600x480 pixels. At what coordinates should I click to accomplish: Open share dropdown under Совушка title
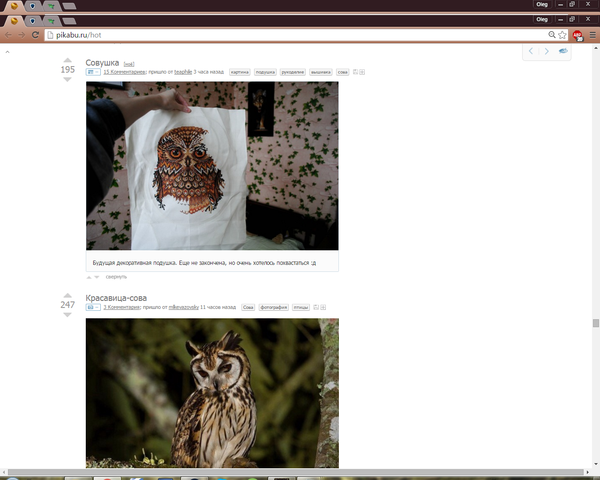pyautogui.click(x=92, y=72)
